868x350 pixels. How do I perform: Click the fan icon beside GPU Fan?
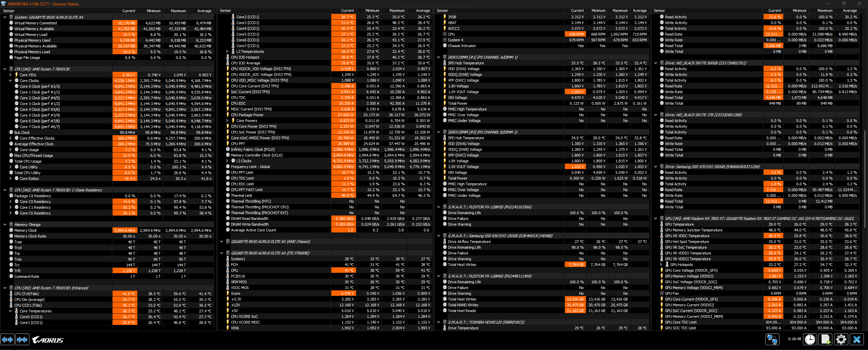(662, 293)
